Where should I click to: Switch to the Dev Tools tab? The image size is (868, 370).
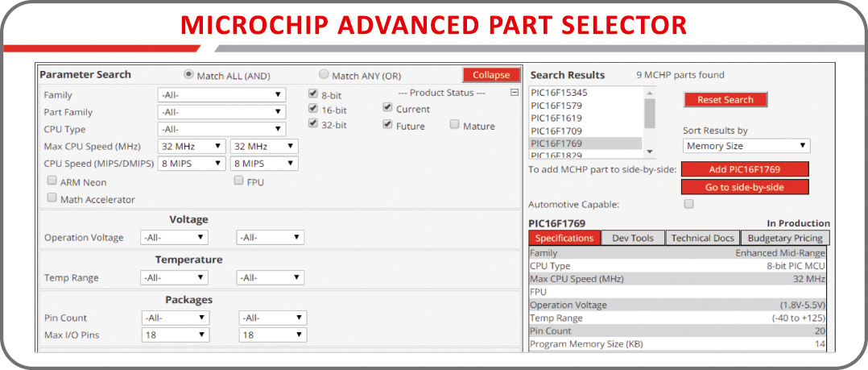coord(632,238)
